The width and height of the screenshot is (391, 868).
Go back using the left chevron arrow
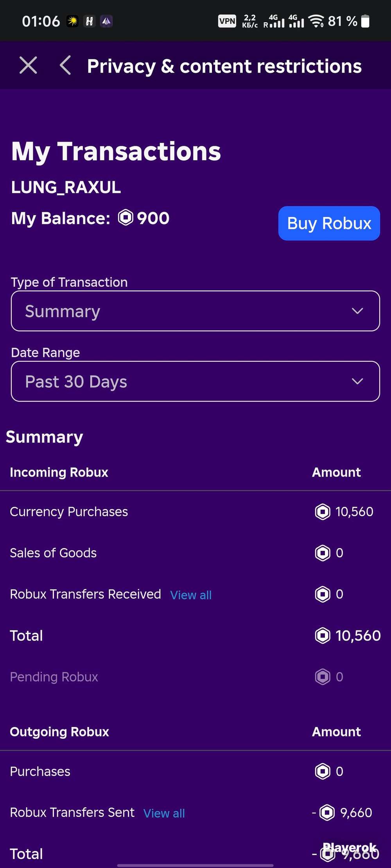click(x=65, y=65)
